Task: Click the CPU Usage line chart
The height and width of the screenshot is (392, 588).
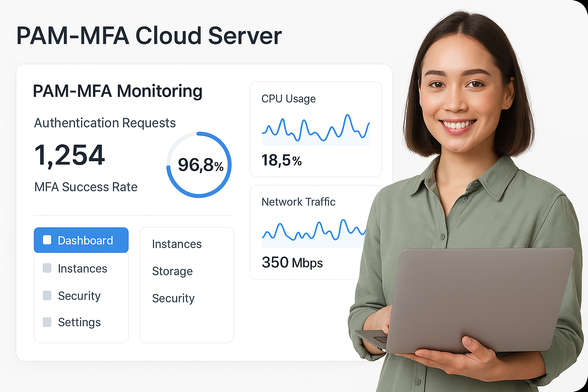Action: coord(316,129)
